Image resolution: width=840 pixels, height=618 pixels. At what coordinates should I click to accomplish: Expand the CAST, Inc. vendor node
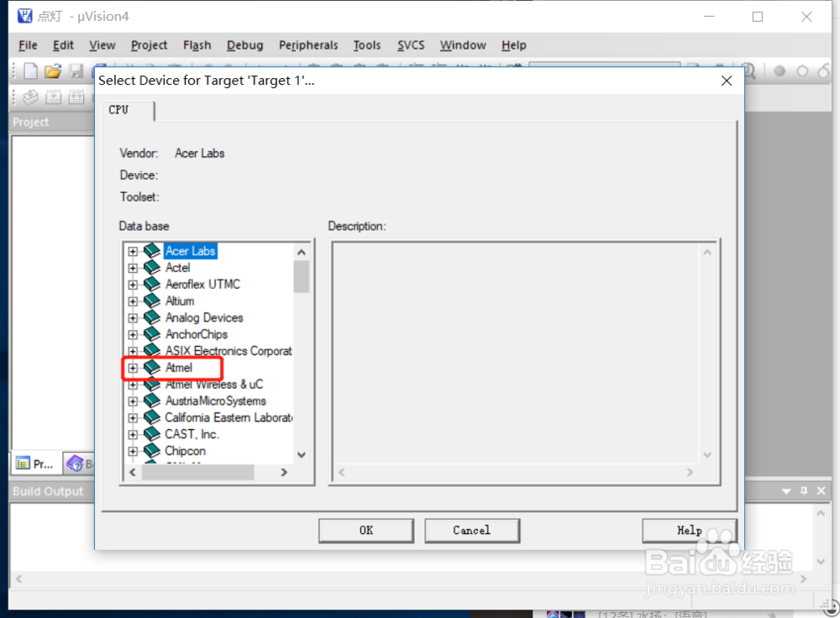[x=133, y=434]
